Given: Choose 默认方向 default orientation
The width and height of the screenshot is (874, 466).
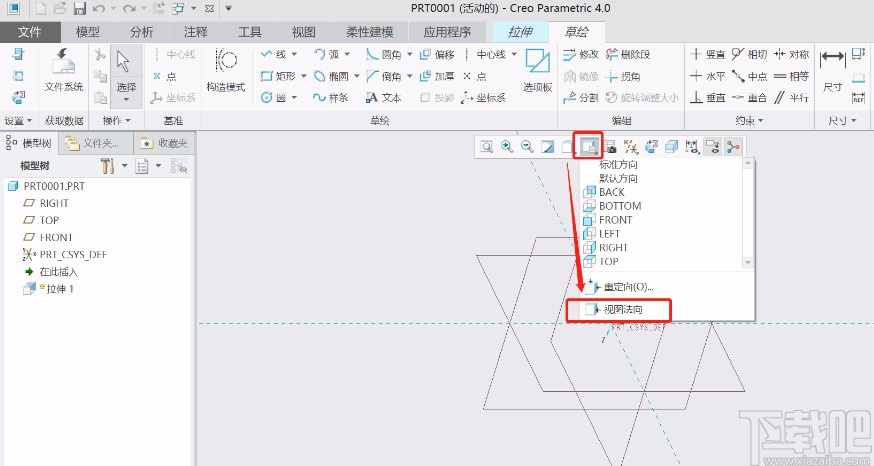Looking at the screenshot, I should point(618,178).
